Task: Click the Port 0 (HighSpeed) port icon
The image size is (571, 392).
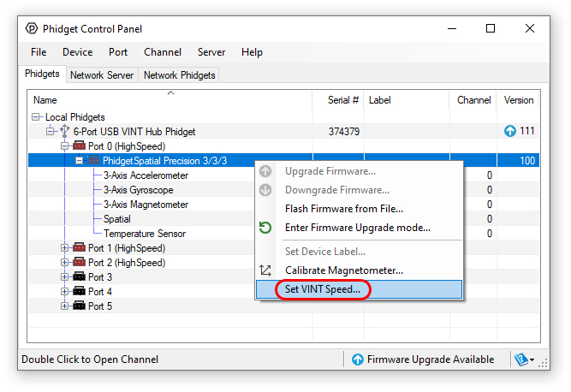Action: click(78, 146)
